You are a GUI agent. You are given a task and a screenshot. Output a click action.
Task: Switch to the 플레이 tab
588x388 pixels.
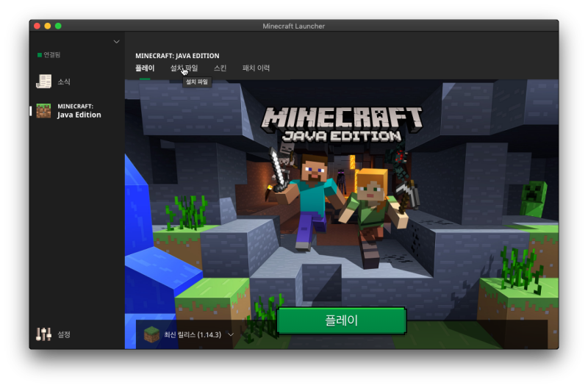pyautogui.click(x=145, y=68)
